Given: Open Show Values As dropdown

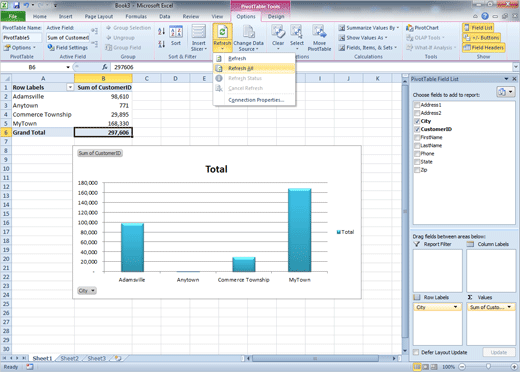Looking at the screenshot, I should 363,38.
